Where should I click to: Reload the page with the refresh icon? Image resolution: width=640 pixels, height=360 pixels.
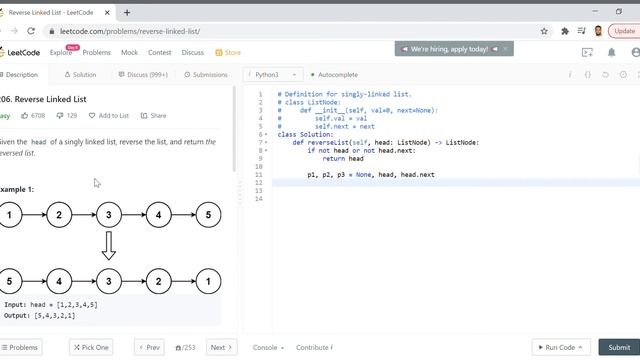tap(31, 31)
